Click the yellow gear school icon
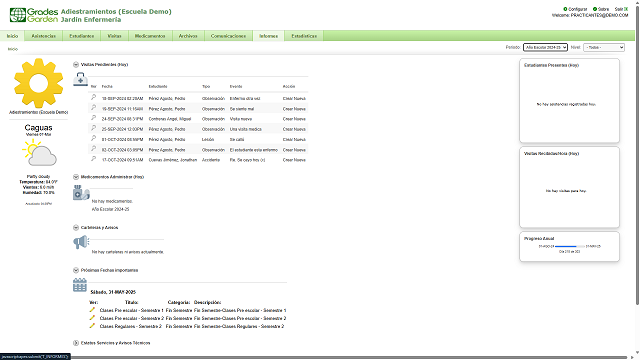The image size is (640, 360). click(x=38, y=83)
